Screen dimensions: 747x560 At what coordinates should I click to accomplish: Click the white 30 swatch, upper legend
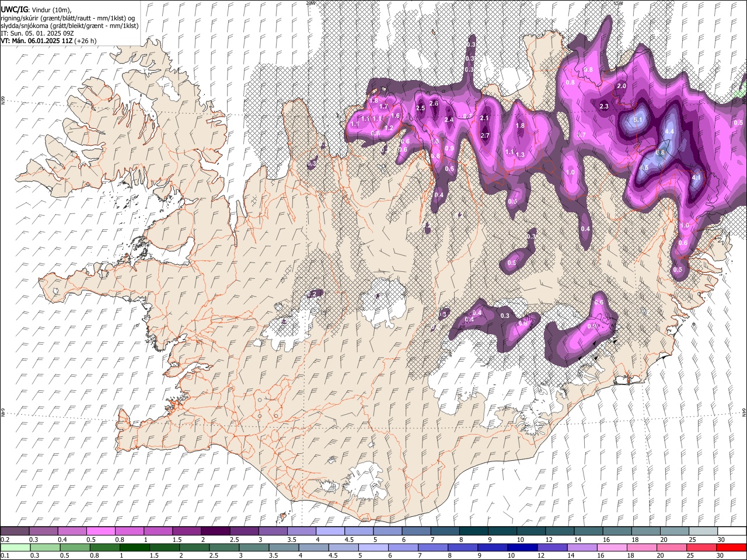732,531
